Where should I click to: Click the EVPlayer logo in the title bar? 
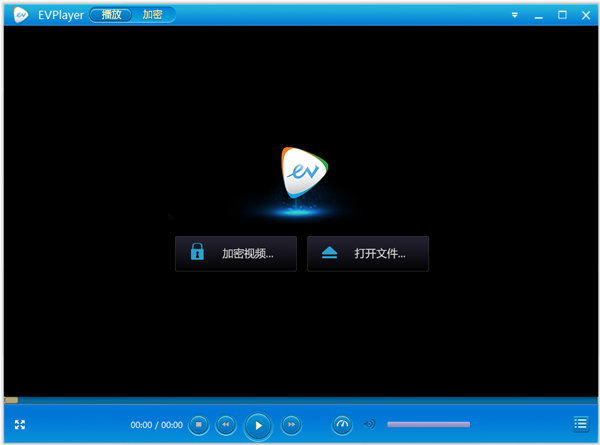click(x=21, y=15)
